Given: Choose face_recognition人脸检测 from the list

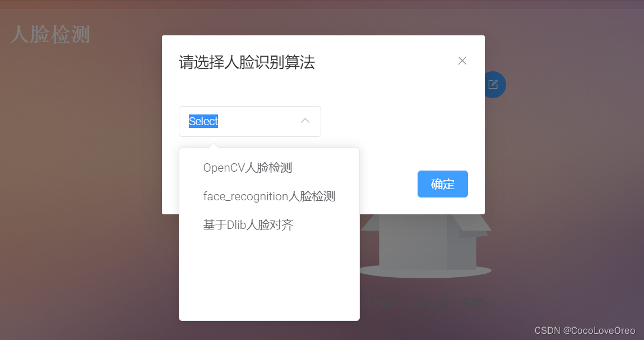Looking at the screenshot, I should click(269, 196).
